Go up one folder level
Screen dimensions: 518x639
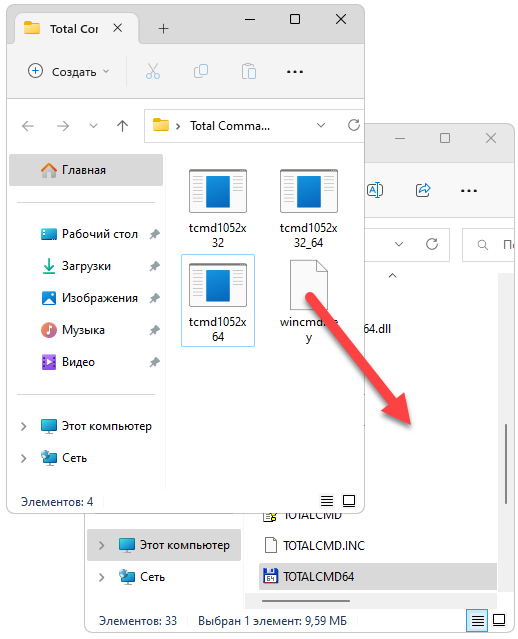122,126
